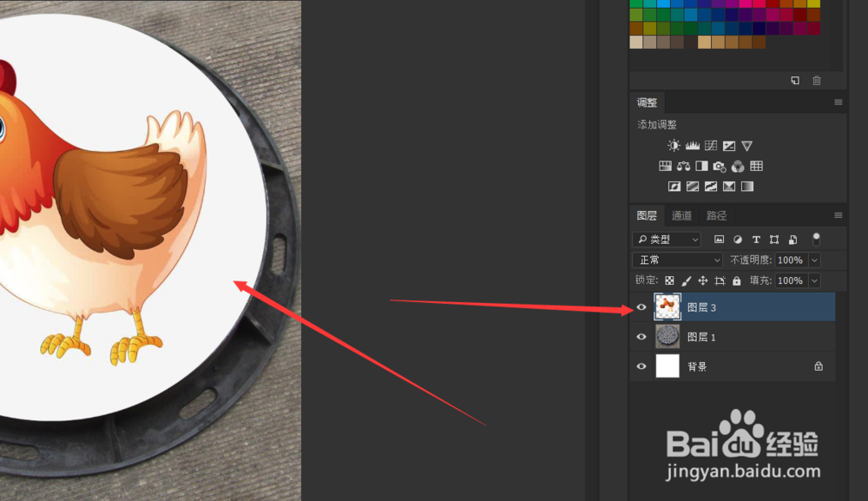Pick the bright hot-pink swatch

[x=745, y=3]
